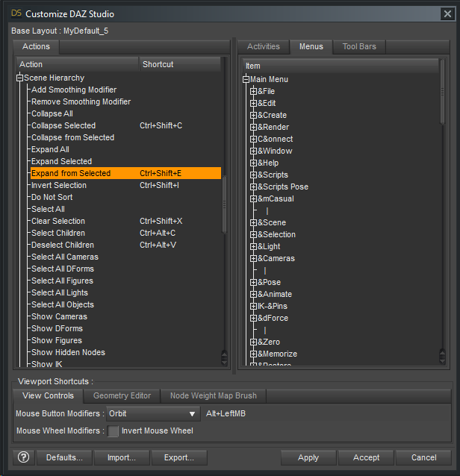Select the Expand from Selected action
The height and width of the screenshot is (476, 460).
point(125,173)
